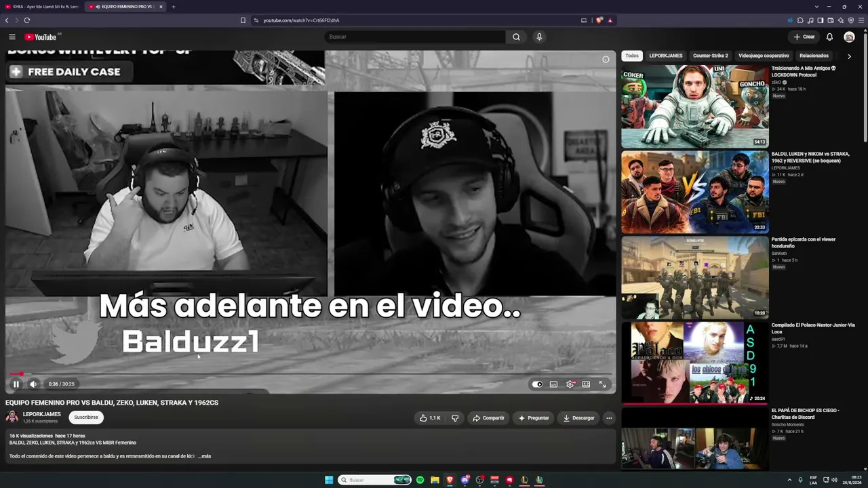Viewport: 868px width, 488px height.
Task: Open the notifications bell
Action: tap(829, 37)
